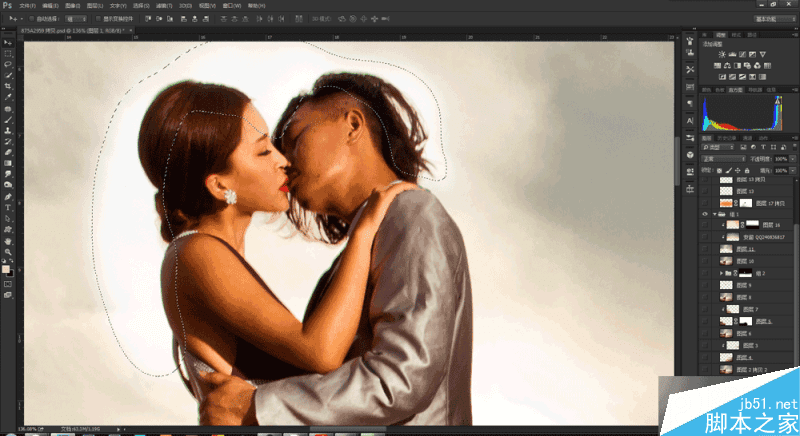Select the Spot Healing Brush tool
Screen dimensions: 800x436
click(8, 109)
